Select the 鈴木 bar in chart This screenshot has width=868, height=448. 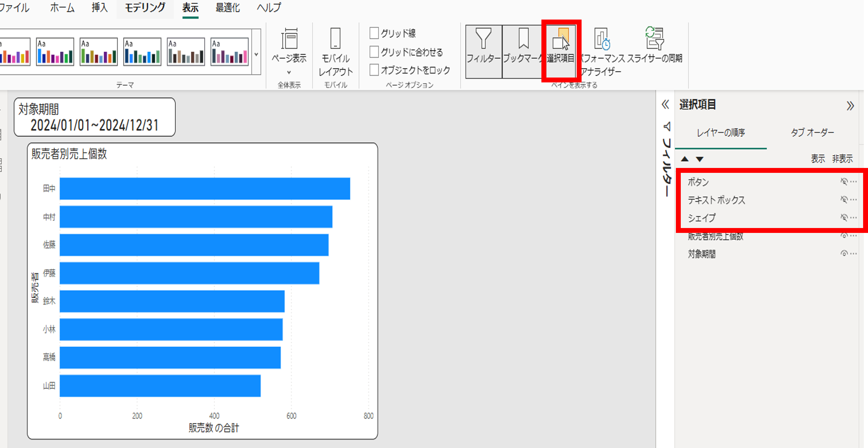pyautogui.click(x=172, y=301)
